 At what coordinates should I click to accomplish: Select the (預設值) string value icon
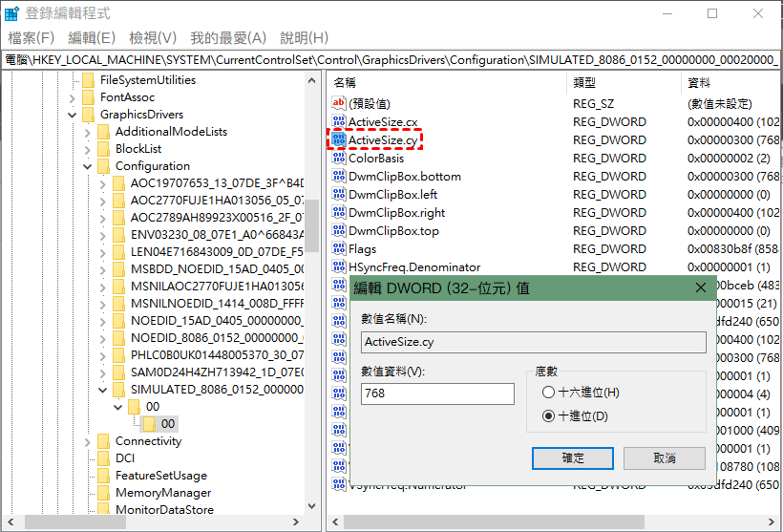[x=339, y=103]
